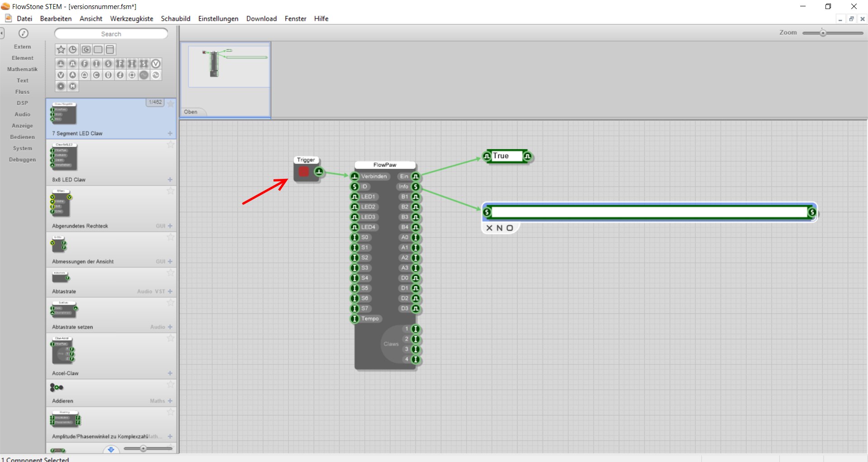Click FlowPaw Tempo input connector
The width and height of the screenshot is (868, 462).
(355, 319)
